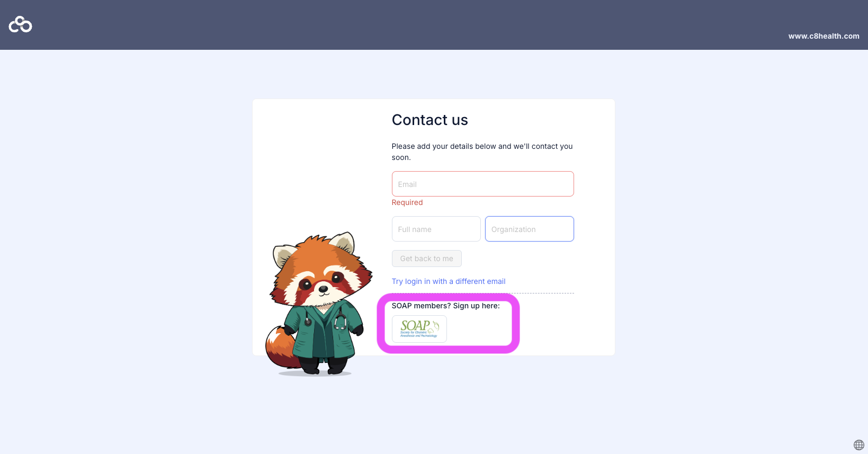
Task: Follow the Try login with different email link
Action: tap(449, 281)
